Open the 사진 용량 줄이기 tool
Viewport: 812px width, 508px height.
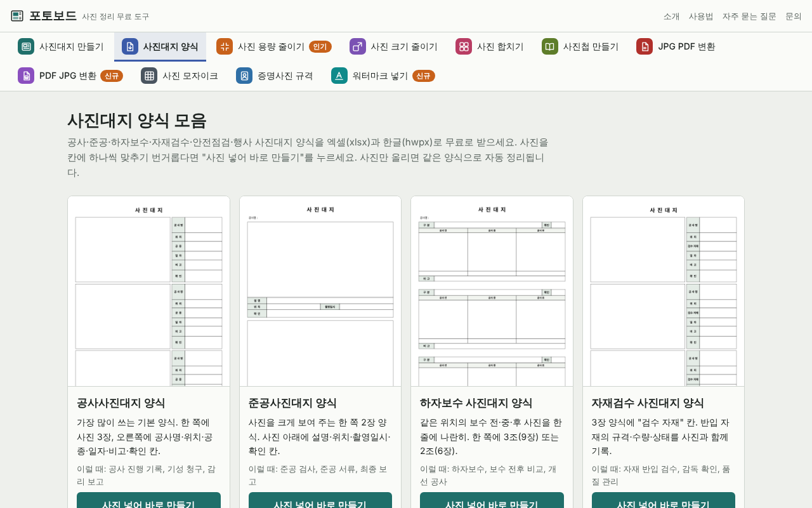point(274,46)
